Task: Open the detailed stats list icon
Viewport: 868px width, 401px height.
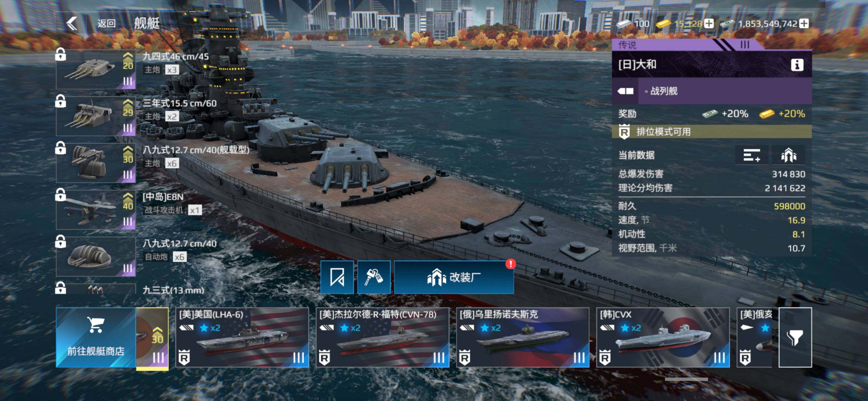Action: pos(752,155)
